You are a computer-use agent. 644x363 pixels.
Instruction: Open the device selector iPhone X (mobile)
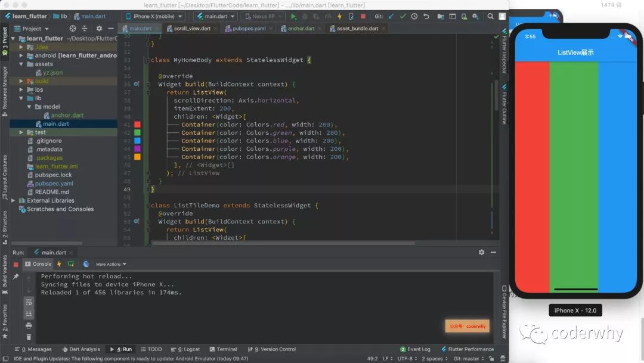click(x=154, y=17)
